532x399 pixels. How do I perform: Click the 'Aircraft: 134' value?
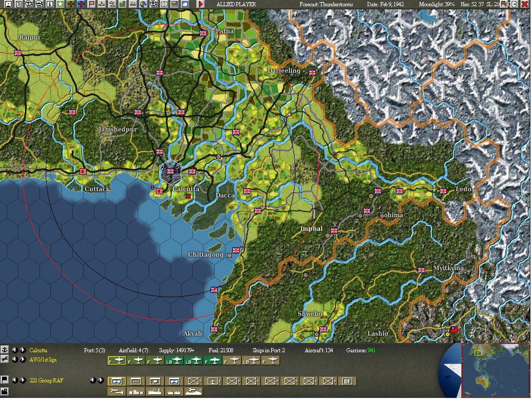tap(319, 350)
